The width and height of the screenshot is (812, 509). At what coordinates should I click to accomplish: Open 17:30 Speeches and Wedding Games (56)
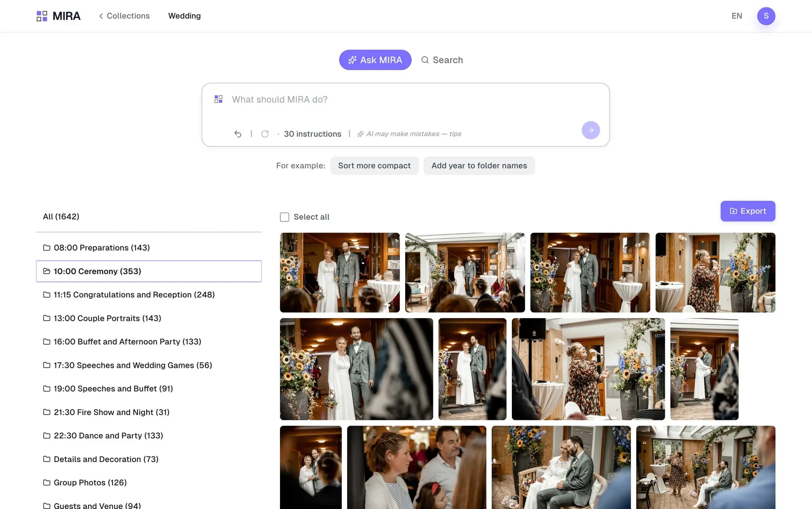point(149,365)
